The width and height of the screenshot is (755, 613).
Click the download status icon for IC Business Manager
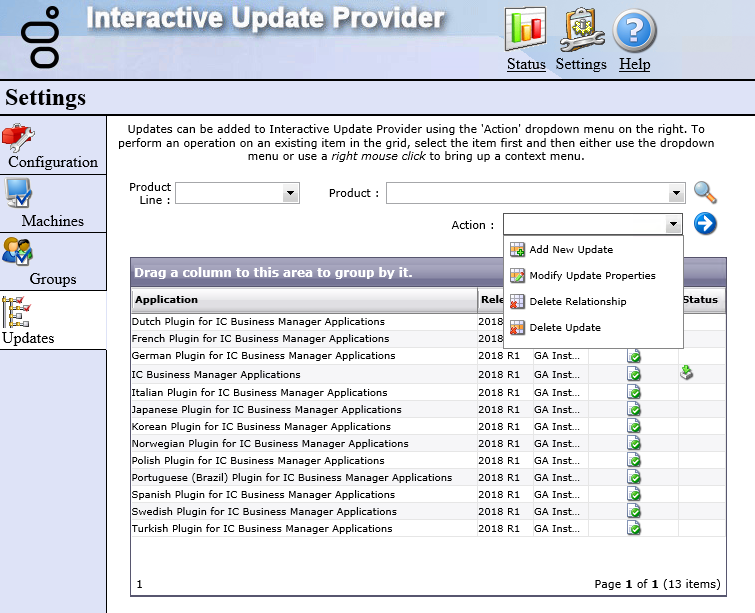click(x=687, y=373)
